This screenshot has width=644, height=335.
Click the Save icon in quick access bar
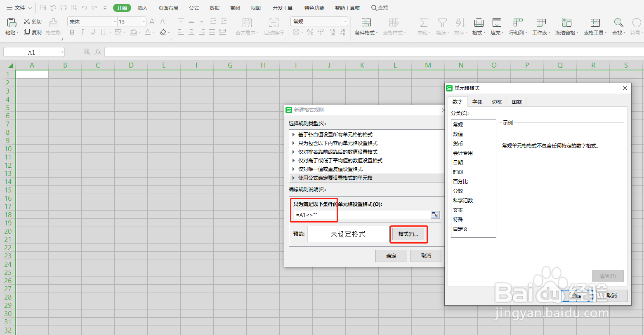tap(43, 8)
